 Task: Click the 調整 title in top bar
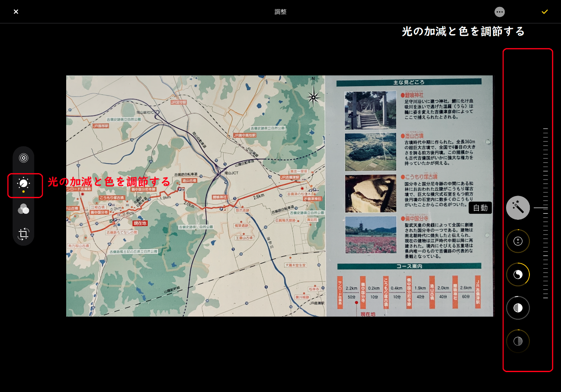281,12
